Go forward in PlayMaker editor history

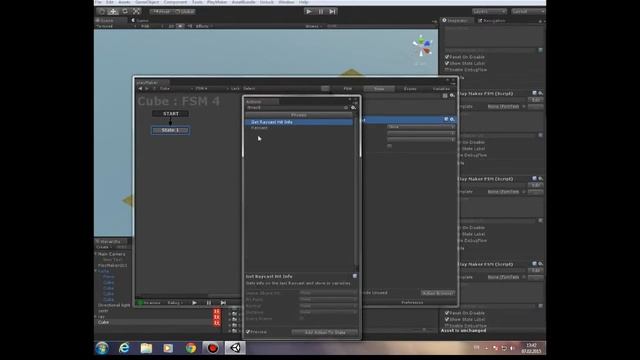pos(147,88)
